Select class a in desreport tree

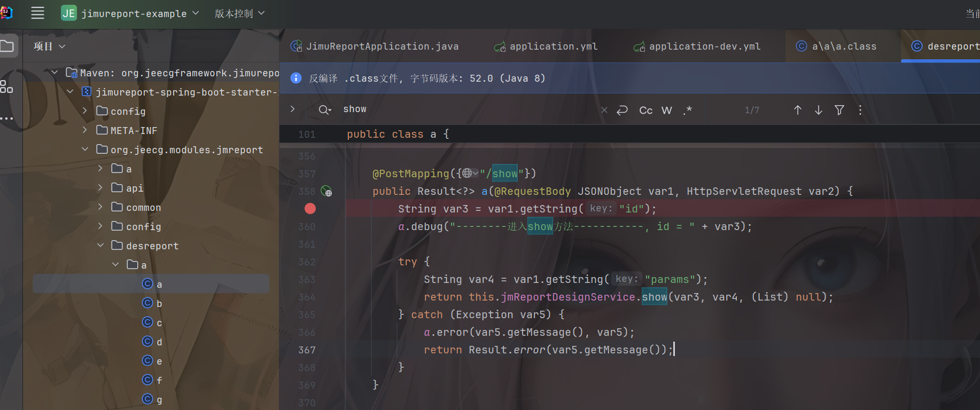tap(151, 284)
